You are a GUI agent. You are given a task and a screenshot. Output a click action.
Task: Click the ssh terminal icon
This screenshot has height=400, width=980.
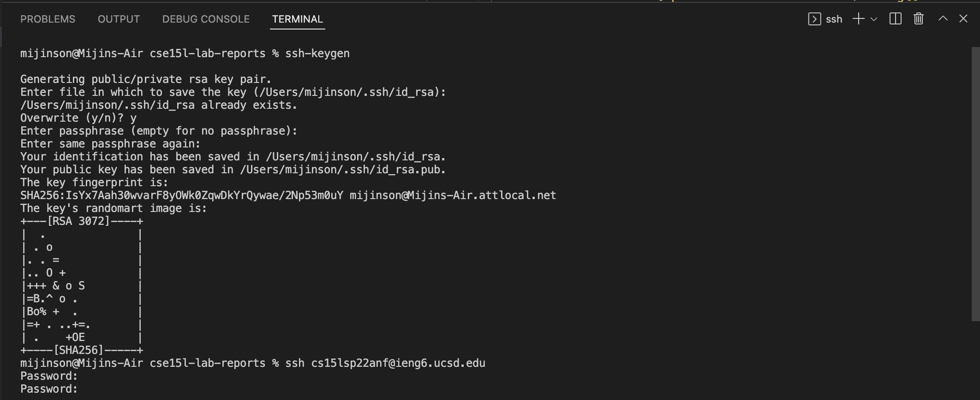(x=814, y=19)
